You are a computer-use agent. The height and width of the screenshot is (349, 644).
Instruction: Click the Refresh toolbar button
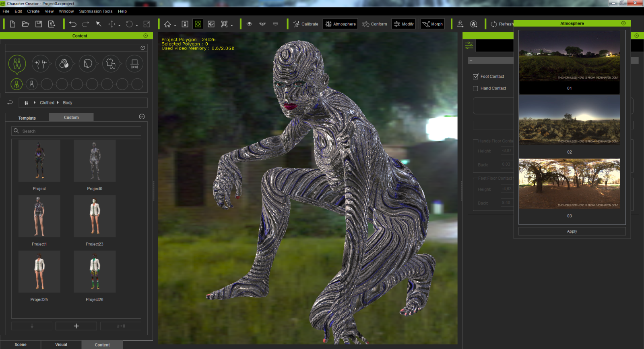coord(502,24)
